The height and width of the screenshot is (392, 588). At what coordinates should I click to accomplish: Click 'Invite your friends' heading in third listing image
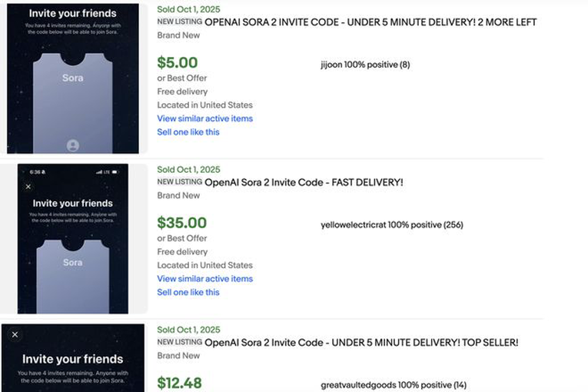point(72,359)
